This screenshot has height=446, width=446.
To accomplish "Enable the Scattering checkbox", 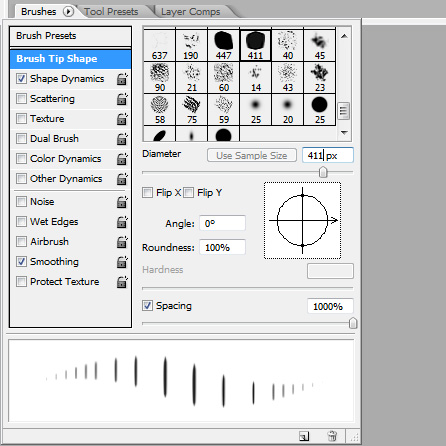I will point(21,99).
